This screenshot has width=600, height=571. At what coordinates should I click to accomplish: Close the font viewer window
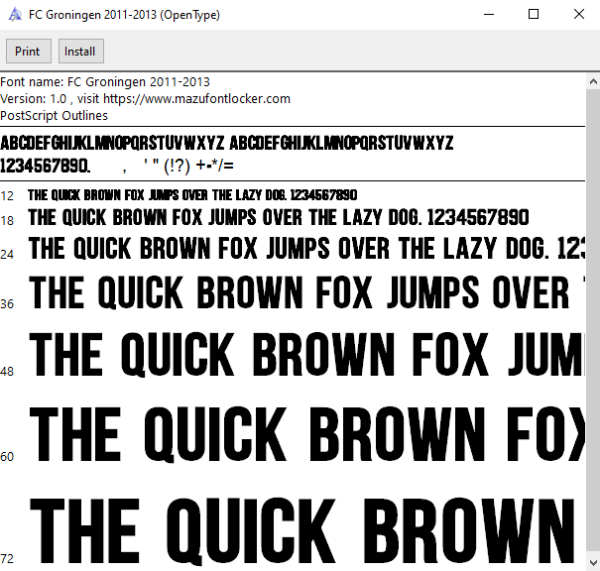[579, 15]
